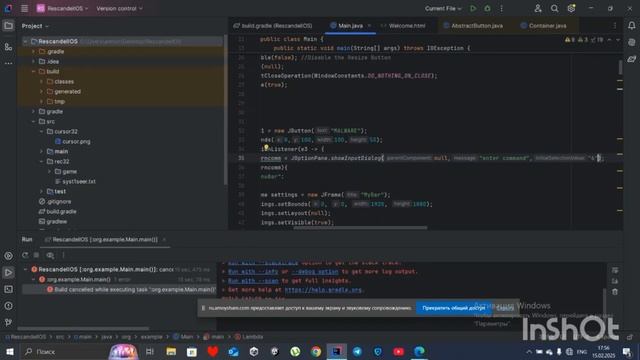Open the help.gradle.org link
This screenshot has height=360, width=640.
(323, 290)
